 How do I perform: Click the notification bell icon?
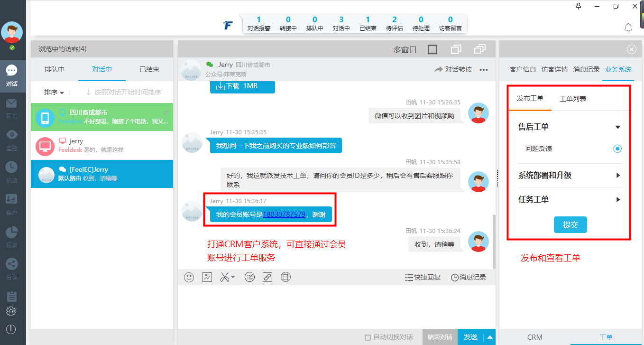click(628, 28)
